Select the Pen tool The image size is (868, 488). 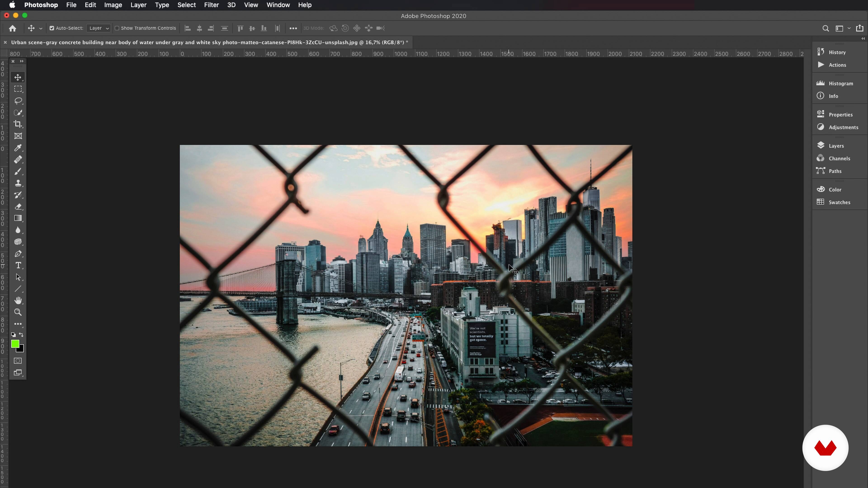(x=18, y=253)
